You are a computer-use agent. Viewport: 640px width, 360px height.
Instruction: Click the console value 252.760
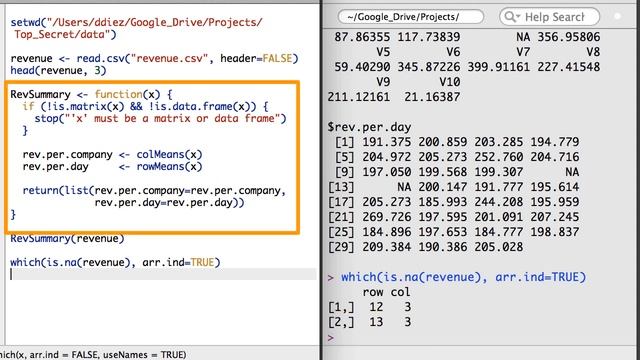click(498, 157)
